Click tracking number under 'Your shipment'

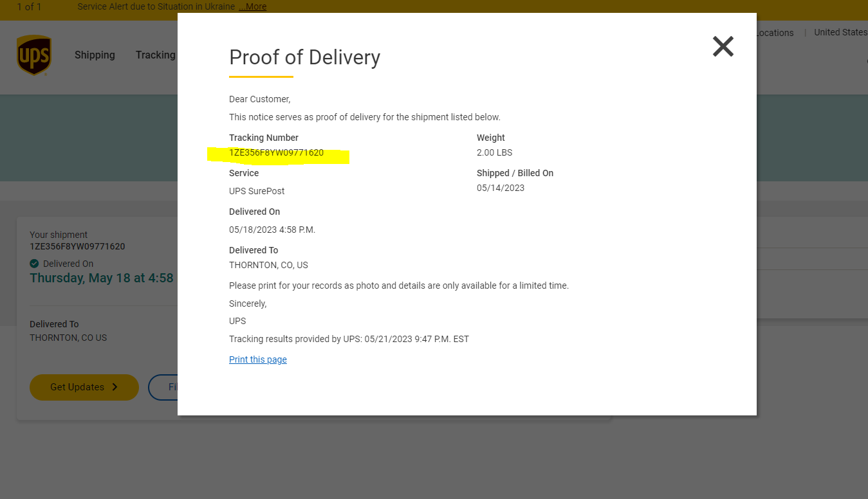click(x=77, y=246)
